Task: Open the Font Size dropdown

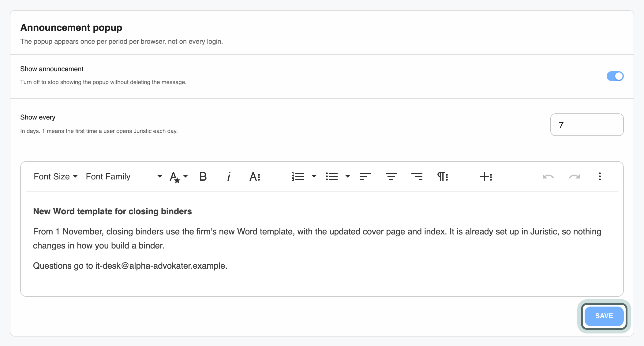Action: (x=56, y=177)
